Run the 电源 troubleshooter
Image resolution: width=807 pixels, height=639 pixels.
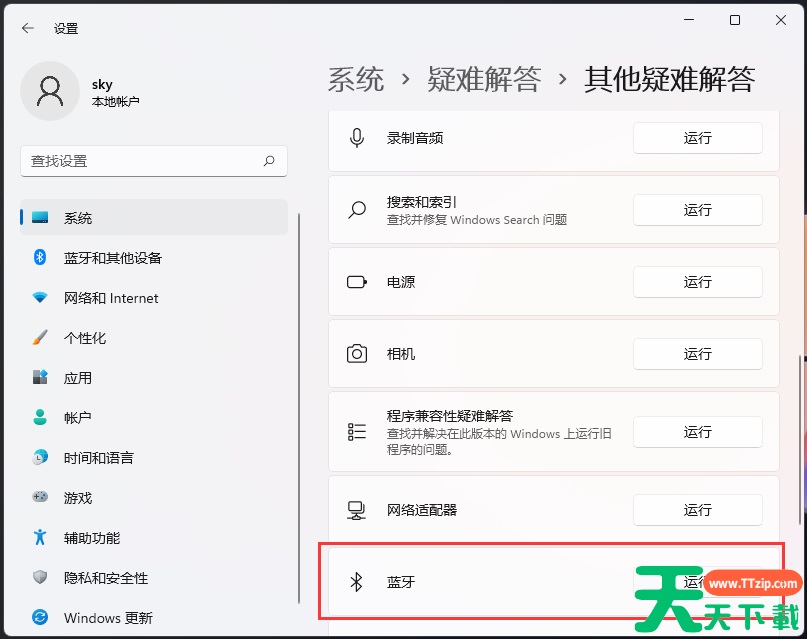tap(697, 282)
